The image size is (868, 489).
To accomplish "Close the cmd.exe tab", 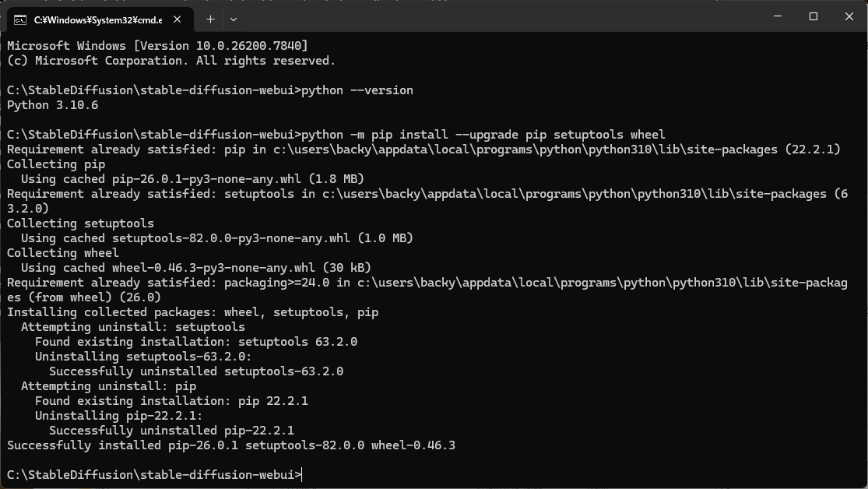I will 177,19.
